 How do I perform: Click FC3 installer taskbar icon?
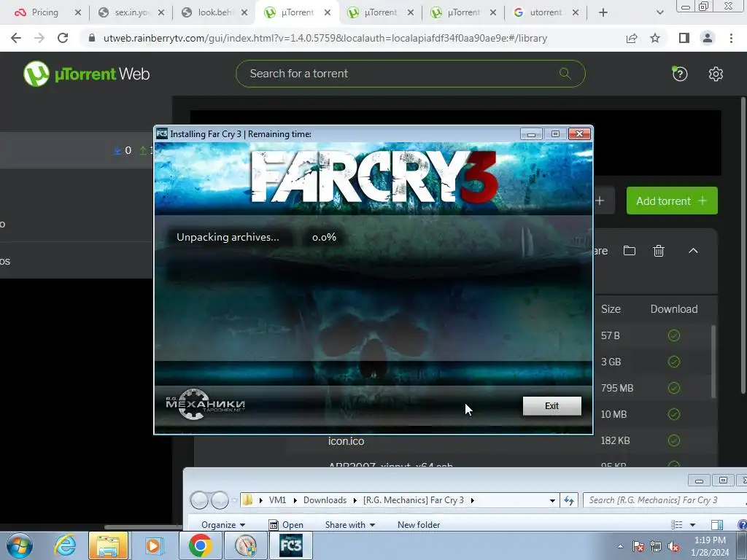pos(291,545)
